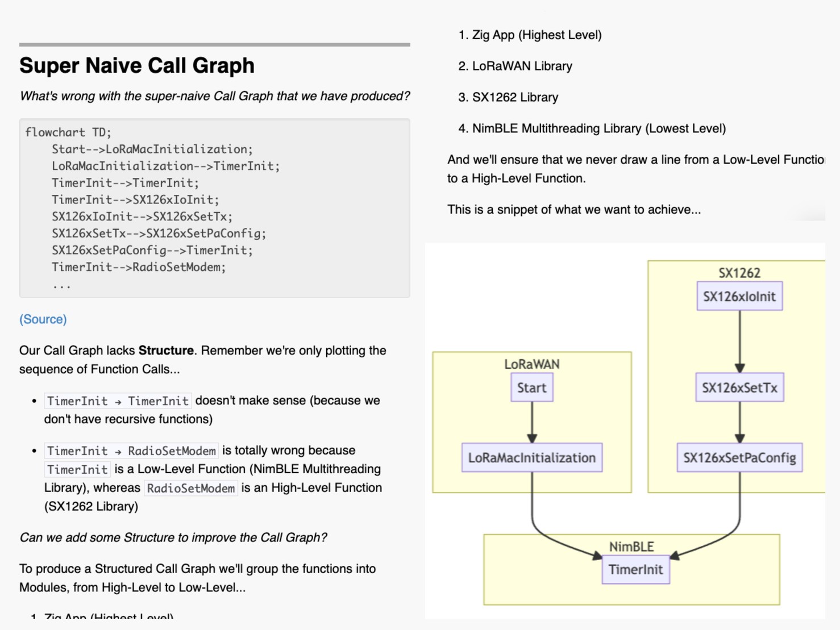Click the "SX126xIoInit-->SX126xSetTx;" code line

pos(142,216)
